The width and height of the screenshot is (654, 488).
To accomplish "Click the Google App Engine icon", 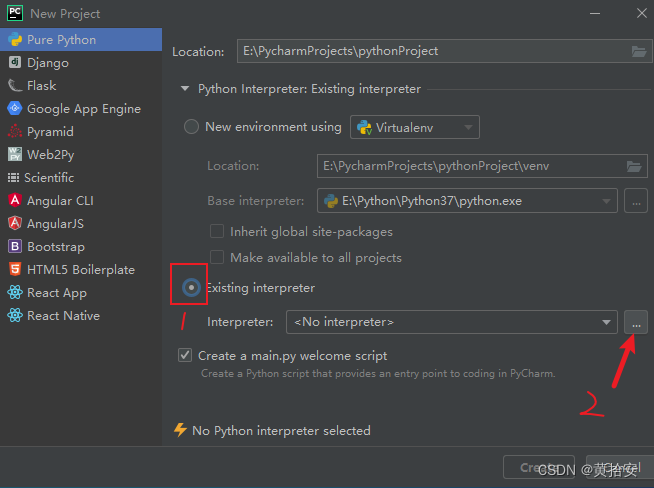I will point(15,108).
